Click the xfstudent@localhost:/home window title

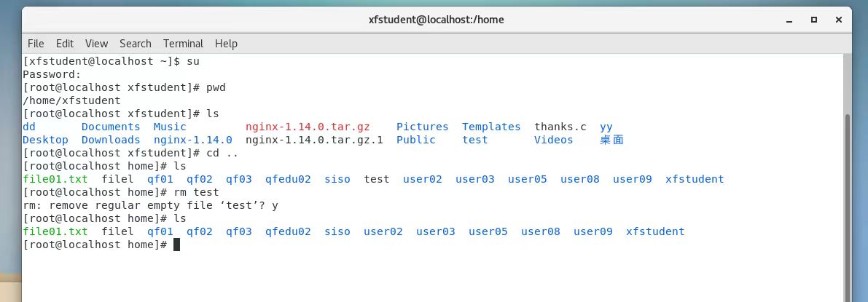pos(436,20)
